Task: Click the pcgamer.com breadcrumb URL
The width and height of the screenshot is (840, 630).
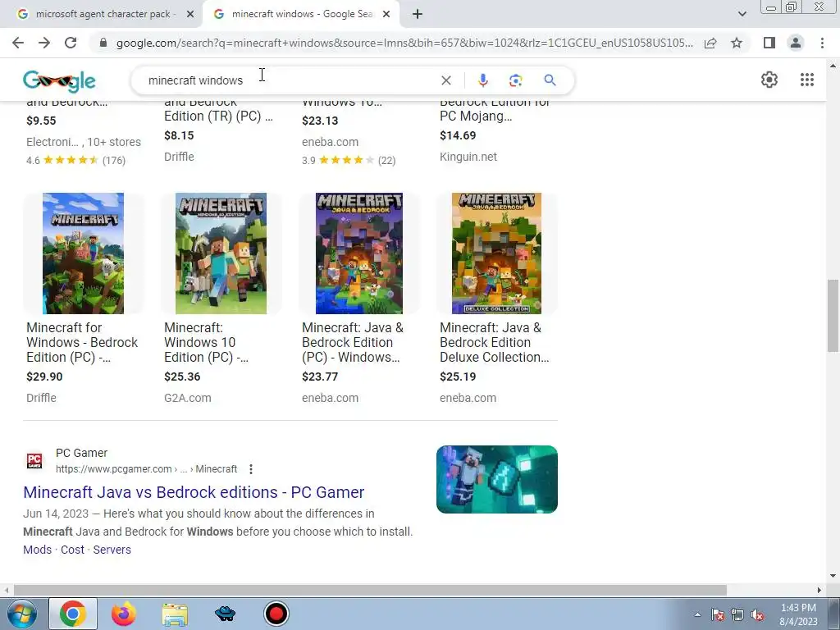Action: (146, 469)
